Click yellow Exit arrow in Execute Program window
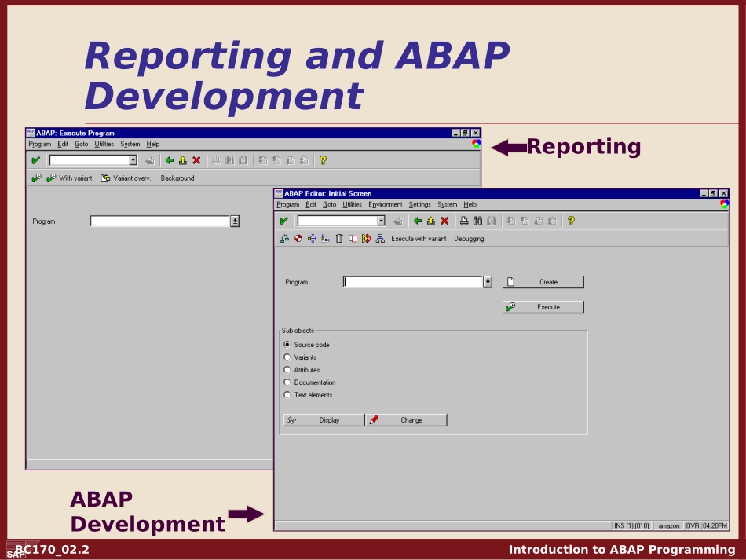Screen dimensions: 746x560 [183, 160]
